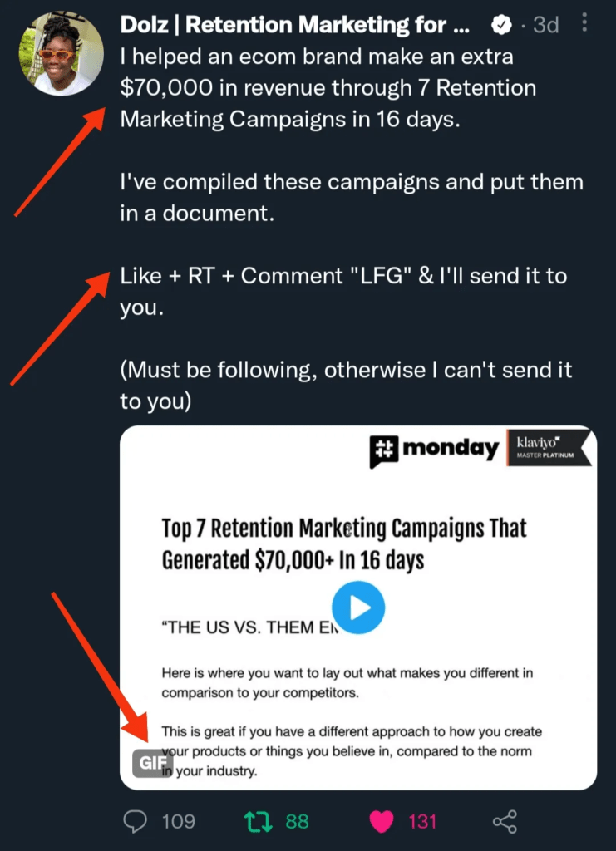Click the monday logo in the GIF preview

point(433,450)
